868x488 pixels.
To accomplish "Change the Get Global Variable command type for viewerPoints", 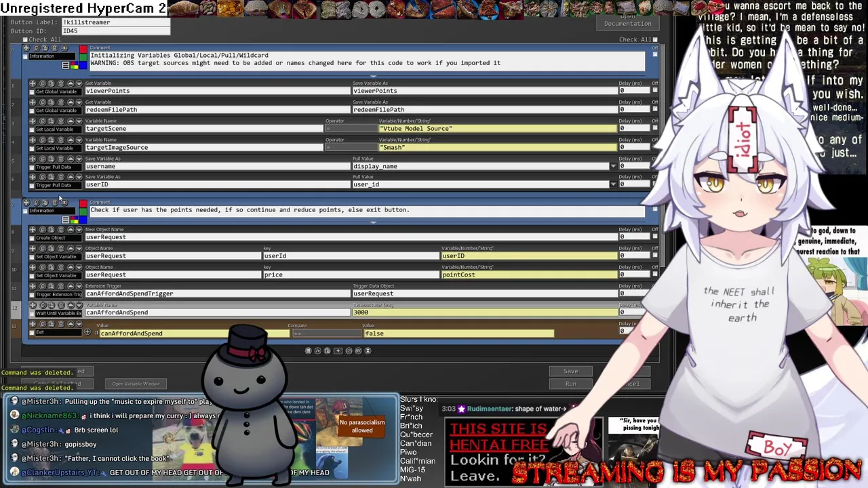I will coord(58,91).
